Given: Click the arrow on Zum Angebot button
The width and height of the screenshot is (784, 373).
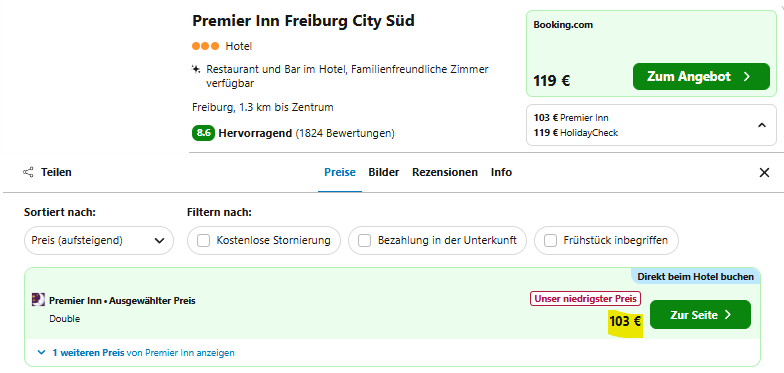Looking at the screenshot, I should click(746, 76).
